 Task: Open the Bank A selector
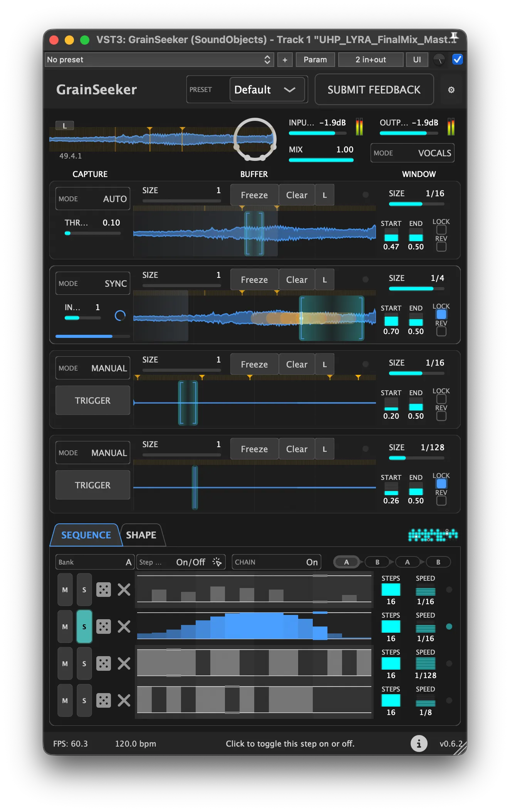(x=95, y=562)
